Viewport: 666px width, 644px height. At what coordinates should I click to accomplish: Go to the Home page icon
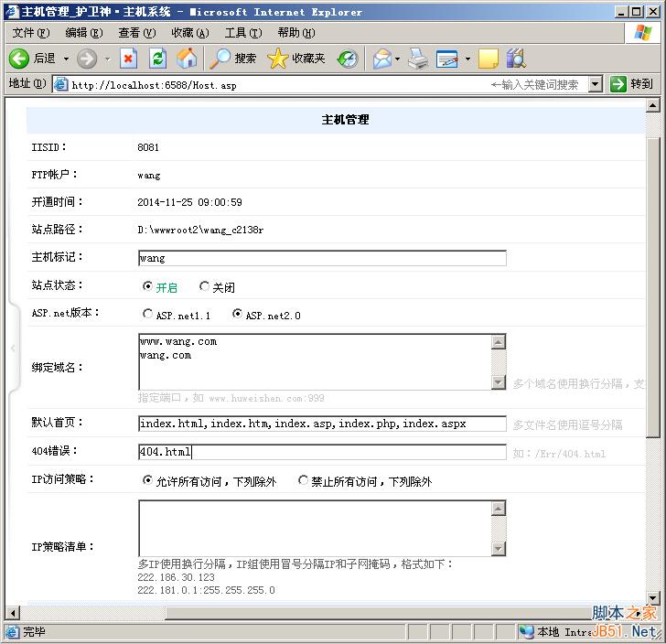coord(187,59)
